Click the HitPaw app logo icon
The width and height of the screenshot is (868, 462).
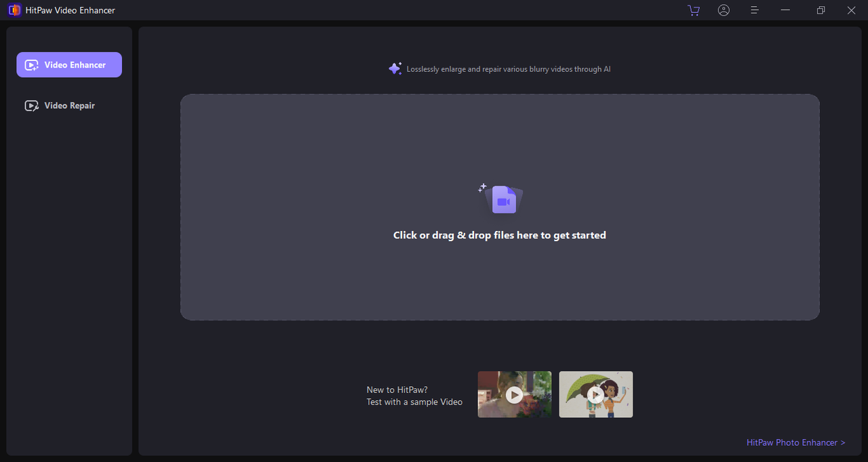14,10
